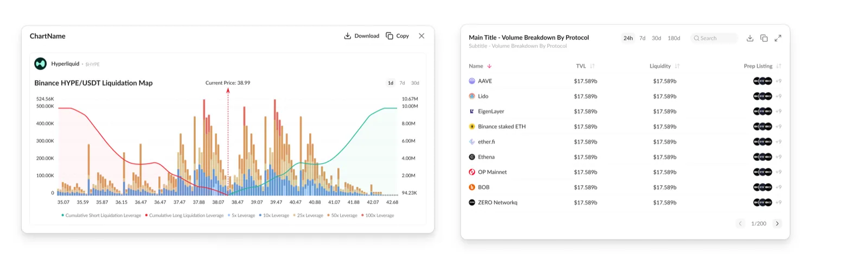Show +9 more listings for AAVE

(x=778, y=81)
